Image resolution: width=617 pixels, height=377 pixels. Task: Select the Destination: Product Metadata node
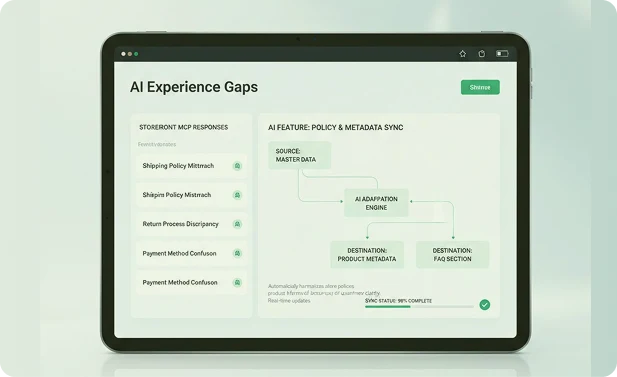[367, 255]
